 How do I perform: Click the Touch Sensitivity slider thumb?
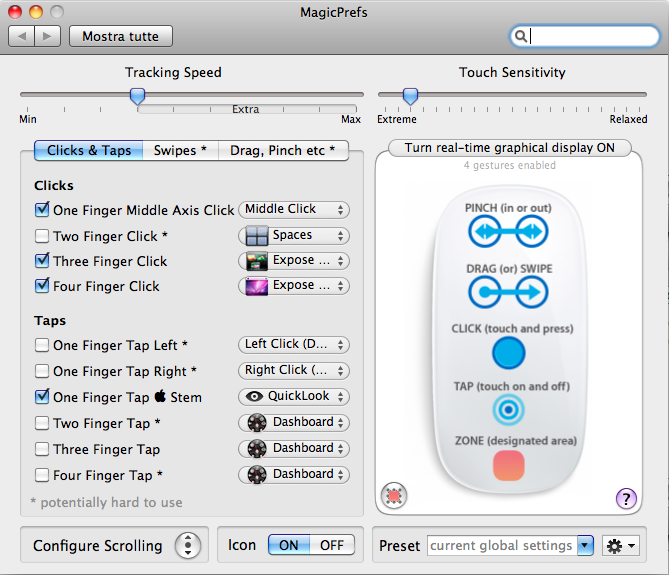click(x=410, y=96)
